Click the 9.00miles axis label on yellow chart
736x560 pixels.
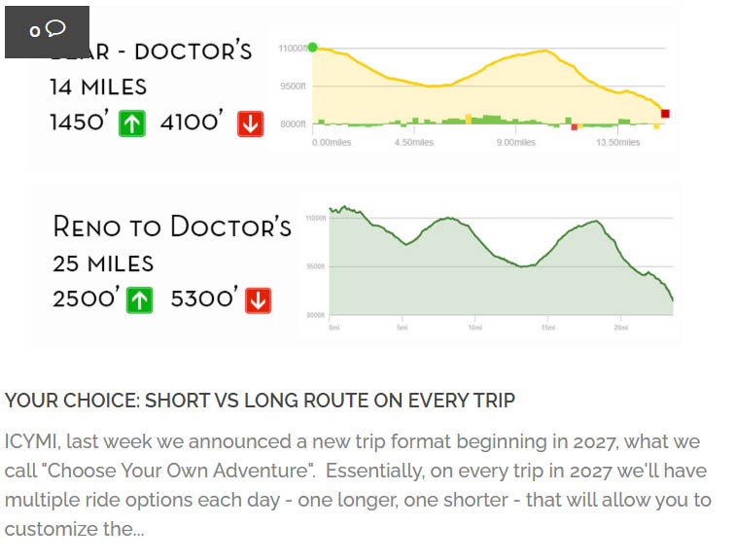(516, 142)
